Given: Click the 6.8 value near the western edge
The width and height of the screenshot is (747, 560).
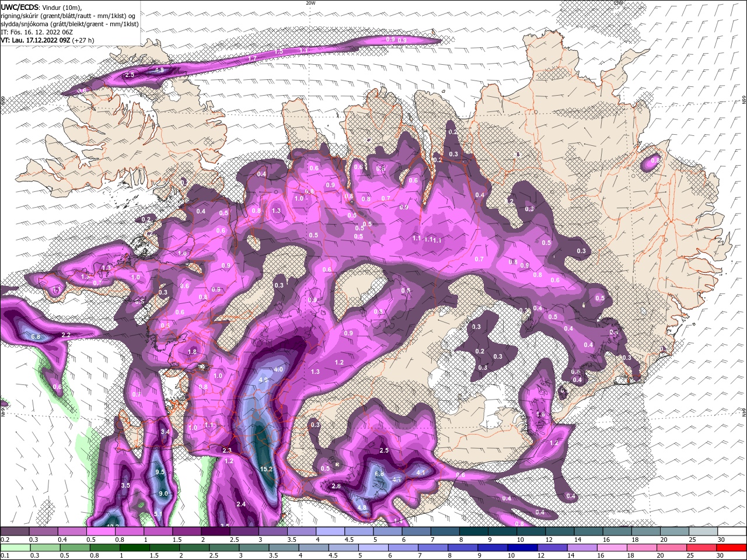Looking at the screenshot, I should (36, 337).
